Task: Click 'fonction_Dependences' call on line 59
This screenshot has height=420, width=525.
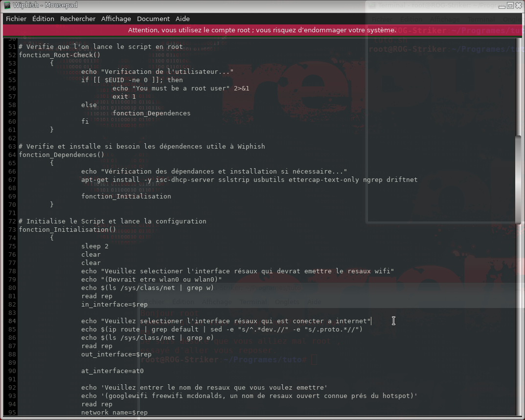Action: point(151,113)
